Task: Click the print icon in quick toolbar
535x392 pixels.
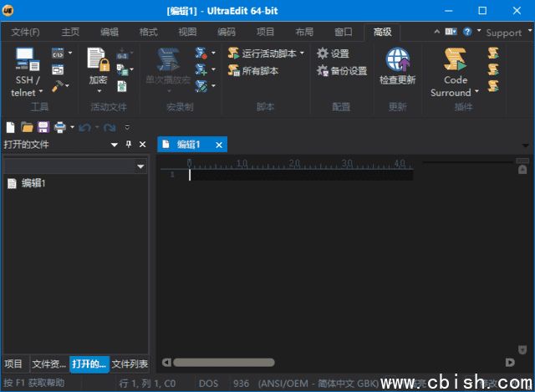Action: pyautogui.click(x=59, y=127)
